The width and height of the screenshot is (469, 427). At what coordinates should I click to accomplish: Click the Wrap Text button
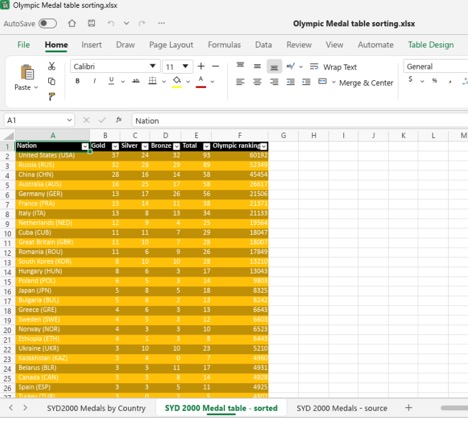click(x=333, y=67)
